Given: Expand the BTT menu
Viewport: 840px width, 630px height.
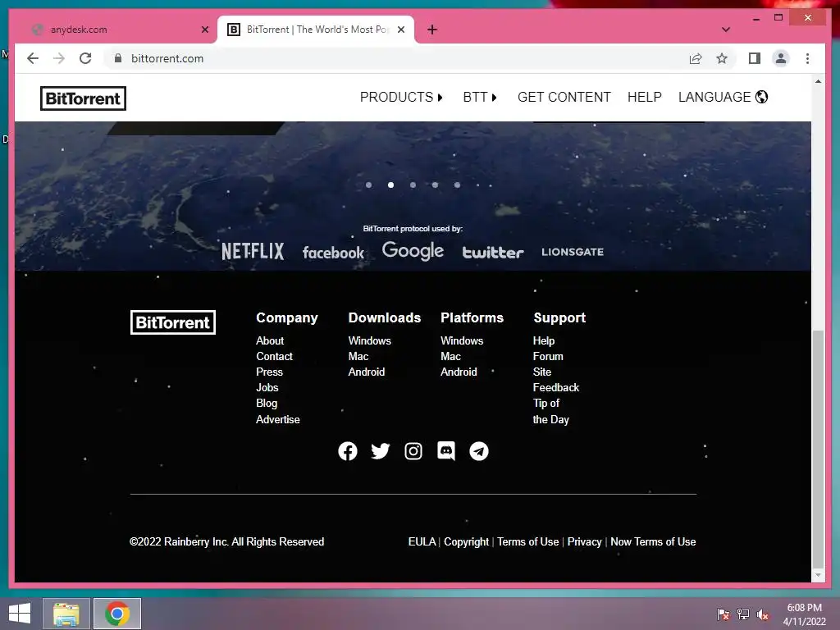Looking at the screenshot, I should (x=480, y=97).
